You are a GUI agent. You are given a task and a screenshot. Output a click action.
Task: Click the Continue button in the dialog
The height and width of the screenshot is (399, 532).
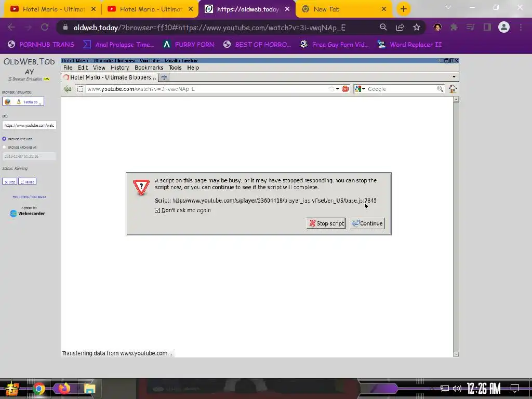pos(367,223)
